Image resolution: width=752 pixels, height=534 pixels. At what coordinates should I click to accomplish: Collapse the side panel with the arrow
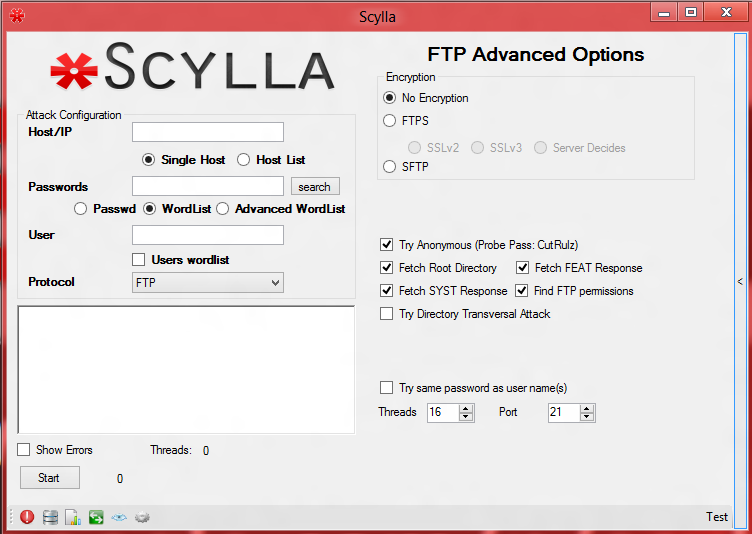pos(739,282)
